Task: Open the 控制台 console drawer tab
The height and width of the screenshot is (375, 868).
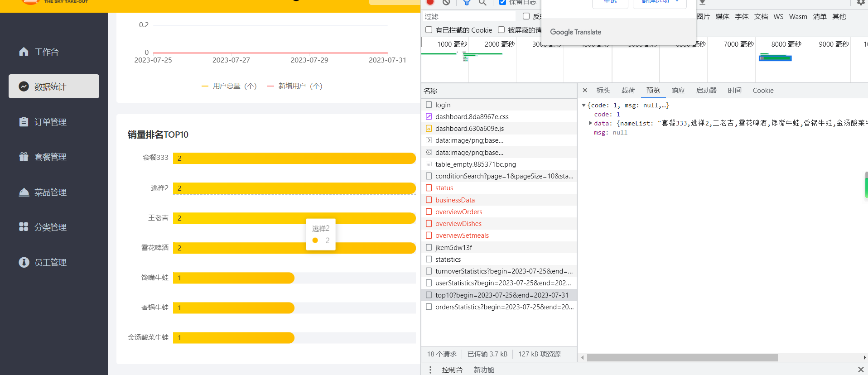Action: (452, 370)
